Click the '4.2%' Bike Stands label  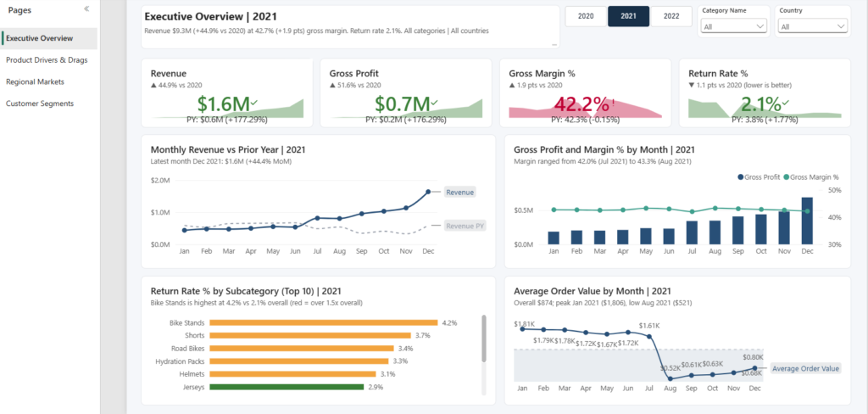pyautogui.click(x=449, y=322)
